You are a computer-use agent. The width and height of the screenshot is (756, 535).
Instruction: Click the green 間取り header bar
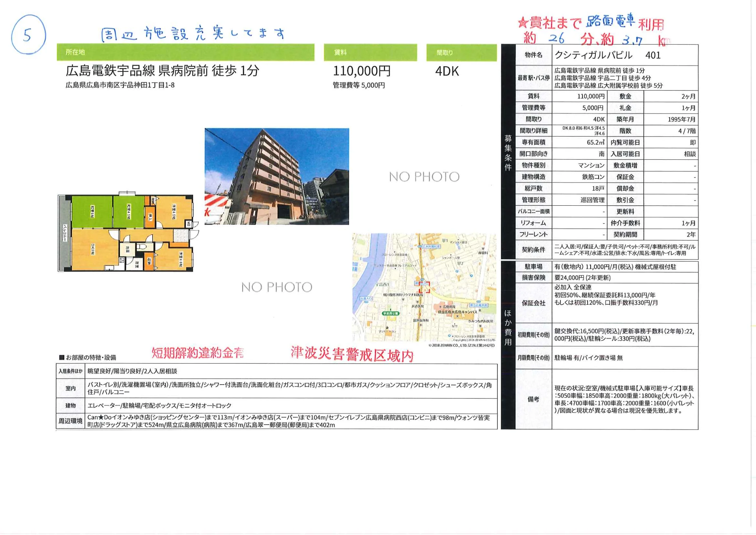461,53
